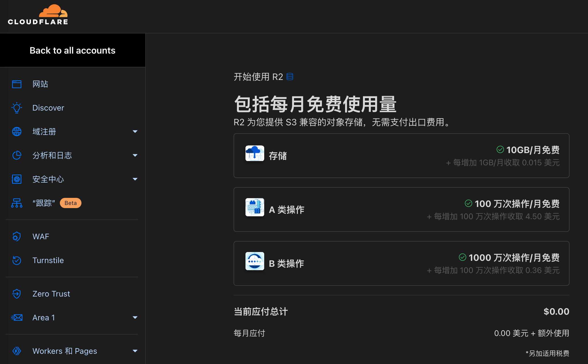
Task: Open 安全中心 via its shield icon
Action: (x=16, y=179)
